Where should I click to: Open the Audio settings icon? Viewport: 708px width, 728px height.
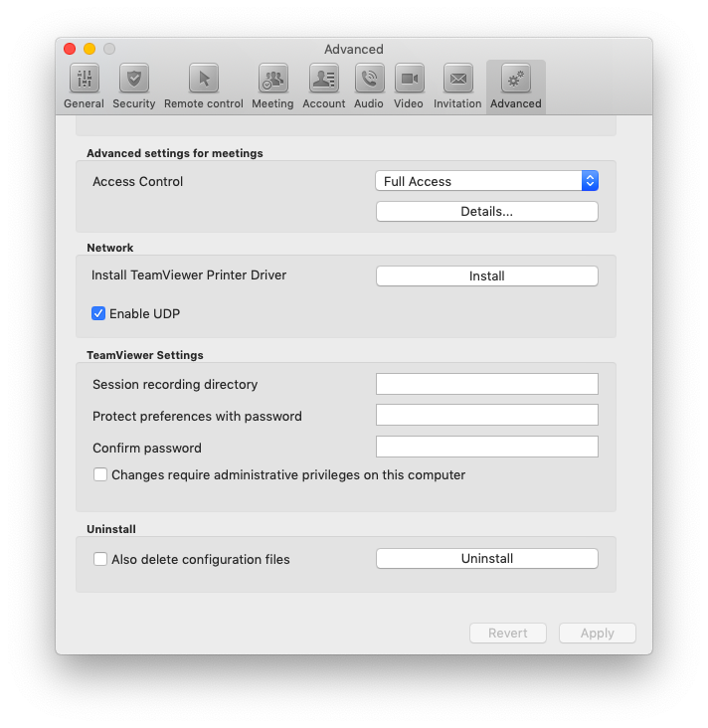[369, 80]
